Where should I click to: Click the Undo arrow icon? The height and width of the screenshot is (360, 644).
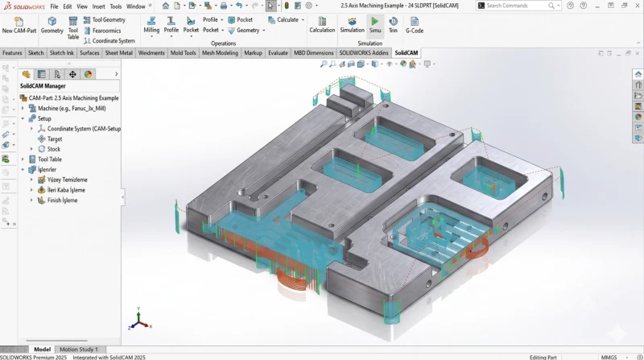coord(238,6)
